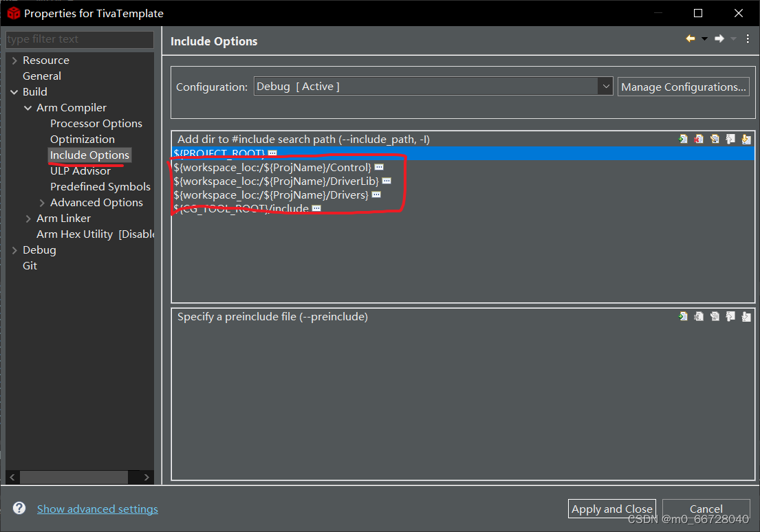Viewport: 760px width, 532px height.
Task: Click the Help question mark icon
Action: pos(19,508)
